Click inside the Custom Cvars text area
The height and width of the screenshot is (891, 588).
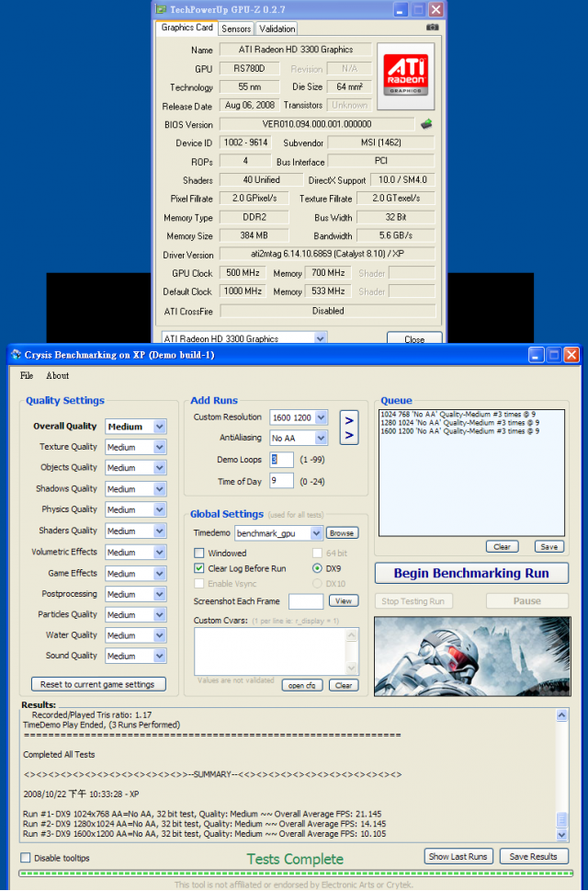pyautogui.click(x=271, y=651)
